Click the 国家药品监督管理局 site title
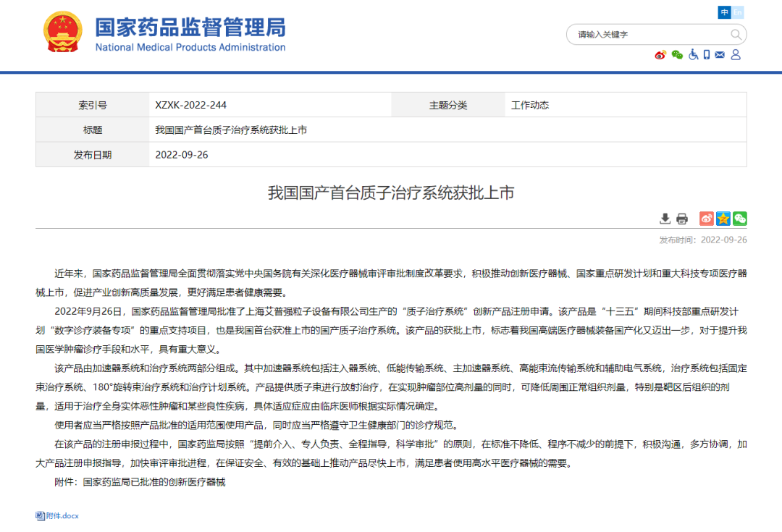Viewport: 782px width, 532px height. pyautogui.click(x=190, y=28)
